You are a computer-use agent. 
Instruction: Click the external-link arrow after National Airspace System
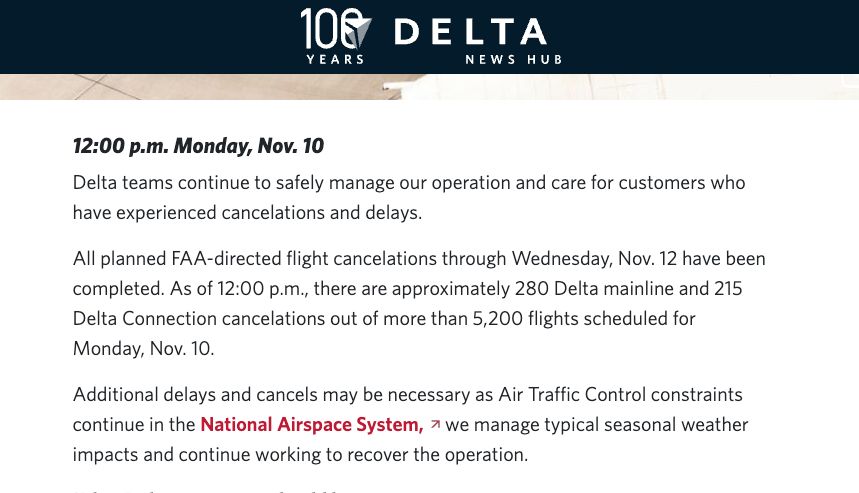point(435,425)
